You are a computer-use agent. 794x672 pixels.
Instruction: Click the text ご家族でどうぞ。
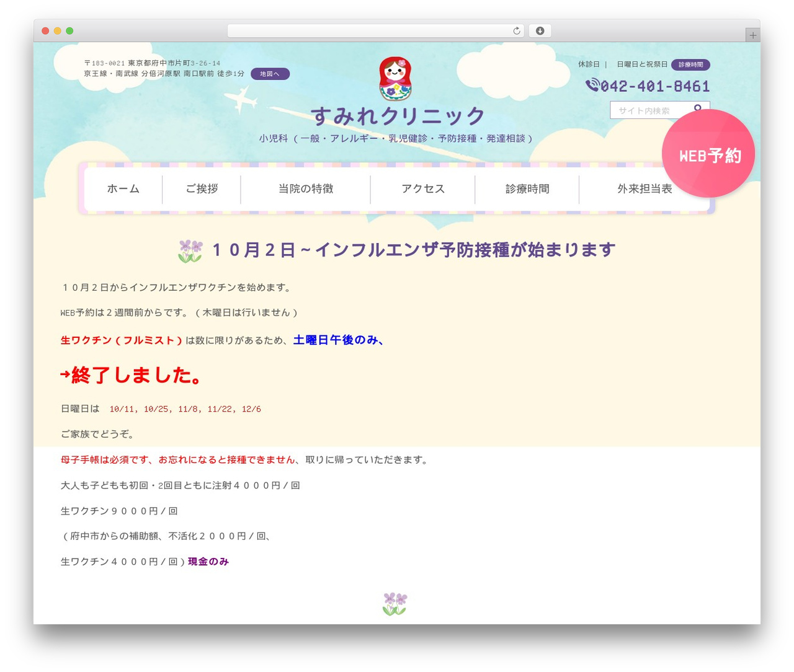tap(97, 435)
